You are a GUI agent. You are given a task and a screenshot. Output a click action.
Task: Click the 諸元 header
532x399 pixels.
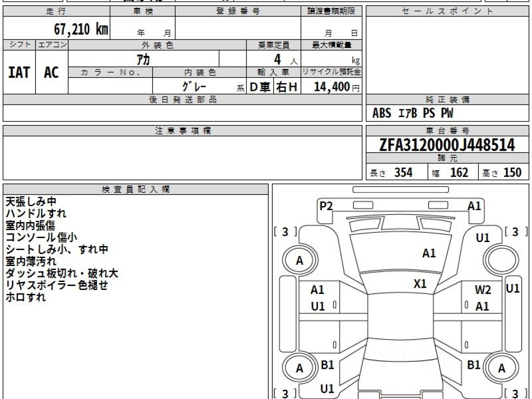click(447, 158)
